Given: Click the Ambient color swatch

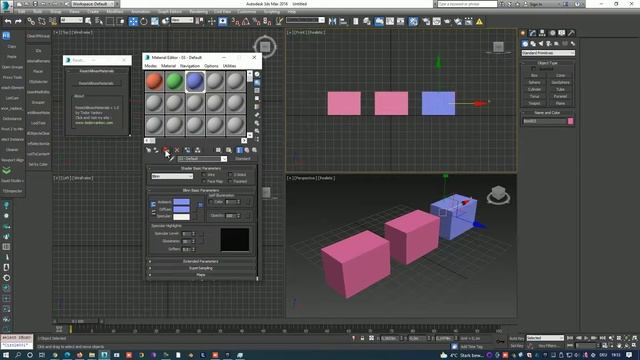Looking at the screenshot, I should (181, 202).
